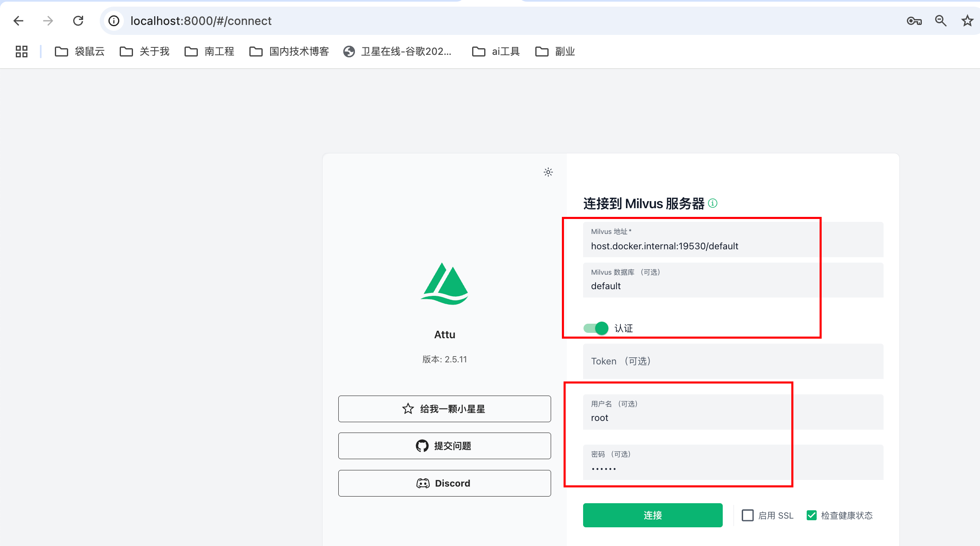
Task: Toggle light/dark theme sun icon
Action: point(548,172)
